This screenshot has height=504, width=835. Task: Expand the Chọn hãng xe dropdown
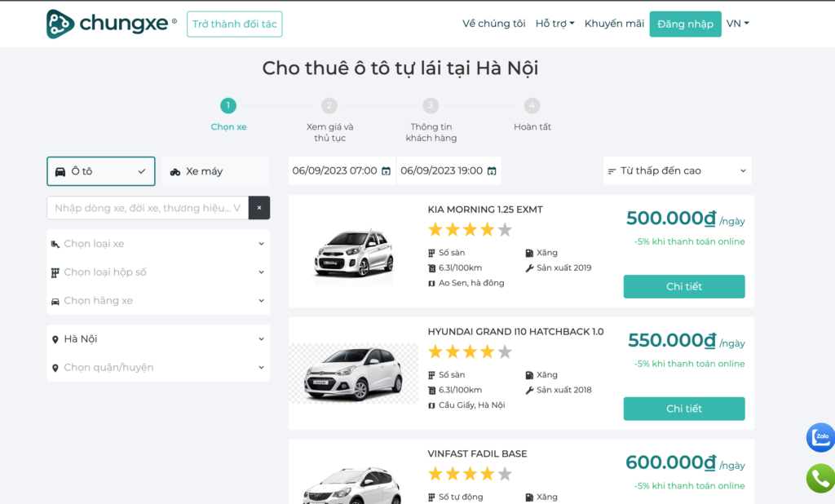pos(158,301)
